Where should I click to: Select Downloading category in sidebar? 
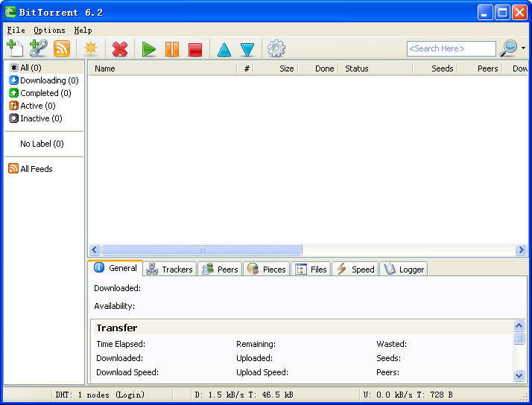click(x=44, y=80)
